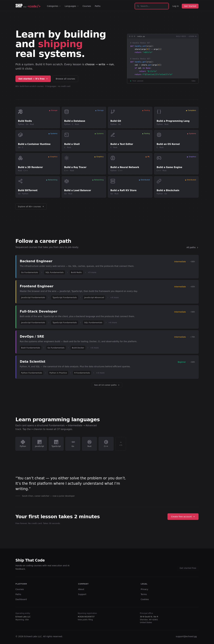The height and width of the screenshot is (644, 214).
Task: Open the Build BitTorrent share icon
Action: coord(20,181)
